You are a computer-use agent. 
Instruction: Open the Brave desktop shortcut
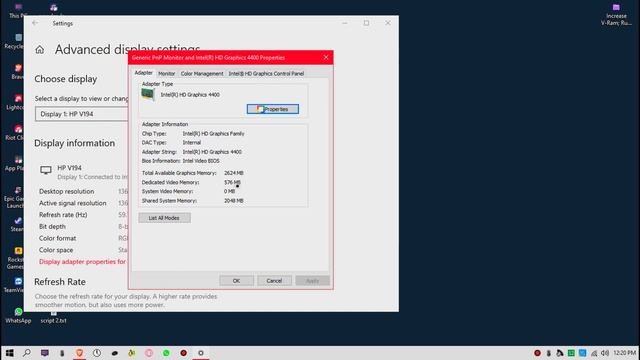click(17, 71)
